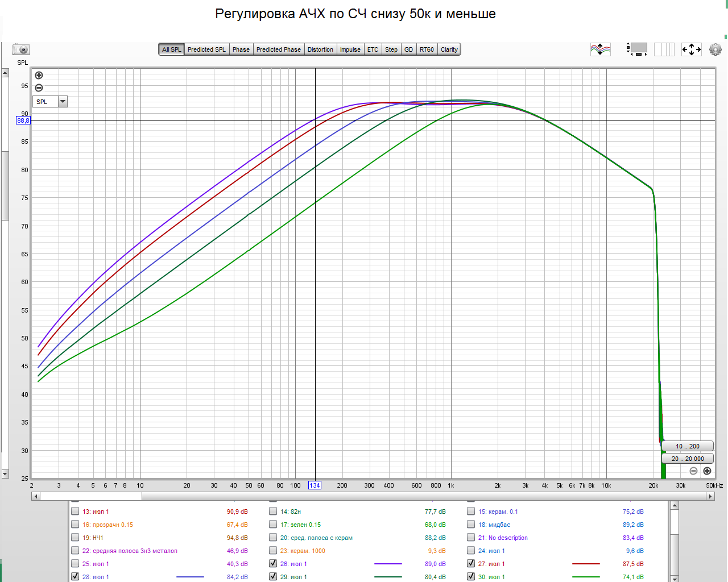The height and width of the screenshot is (582, 728).
Task: Click the 10 .. 200 range button
Action: [x=687, y=446]
